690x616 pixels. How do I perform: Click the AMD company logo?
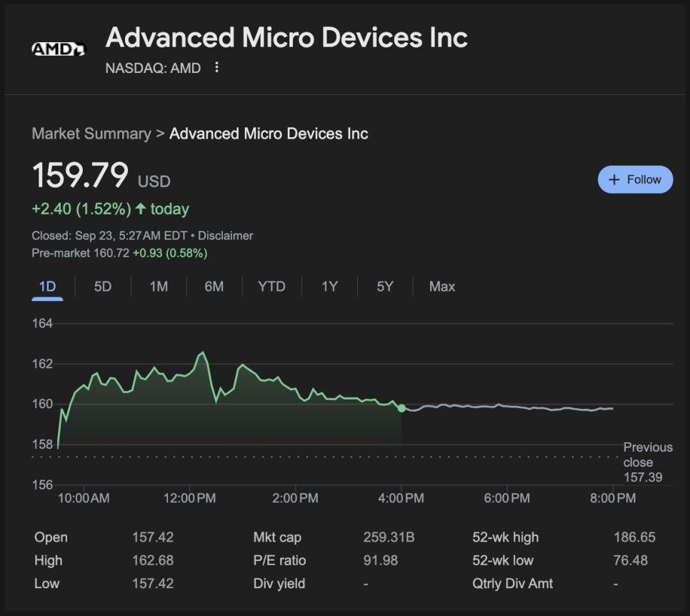pos(59,49)
